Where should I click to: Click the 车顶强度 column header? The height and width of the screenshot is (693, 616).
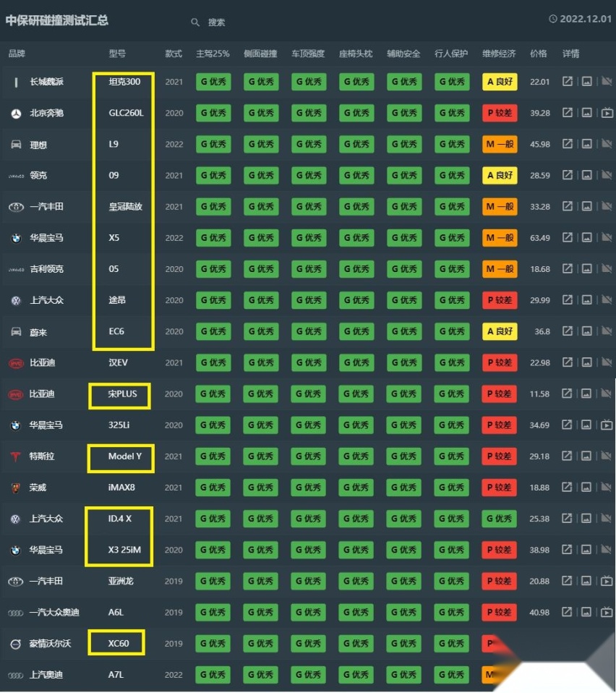pos(308,54)
